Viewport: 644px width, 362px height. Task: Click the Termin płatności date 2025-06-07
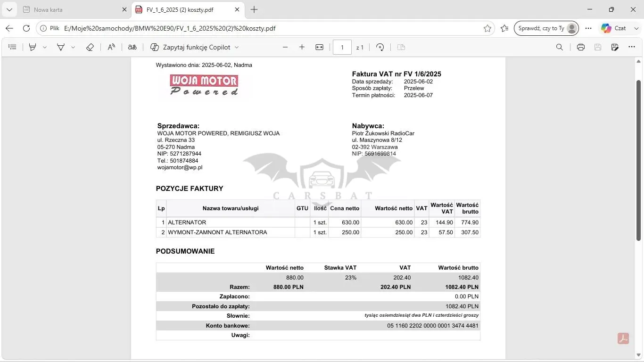(418, 95)
